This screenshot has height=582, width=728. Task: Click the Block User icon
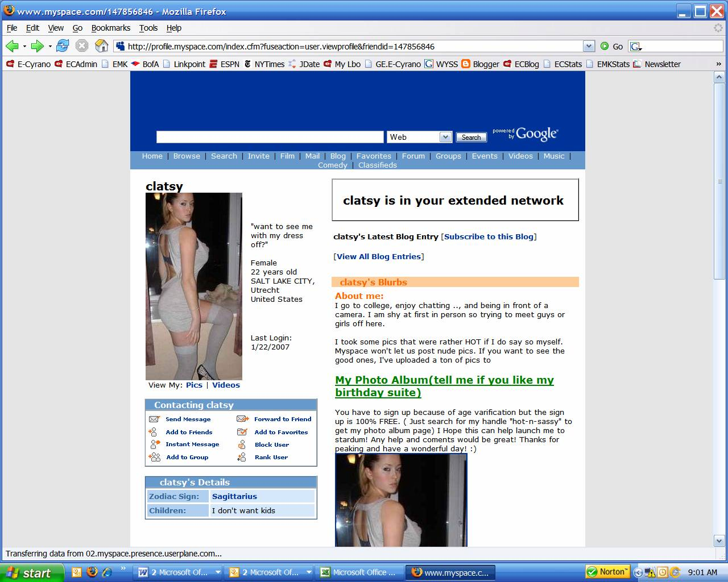click(x=242, y=444)
